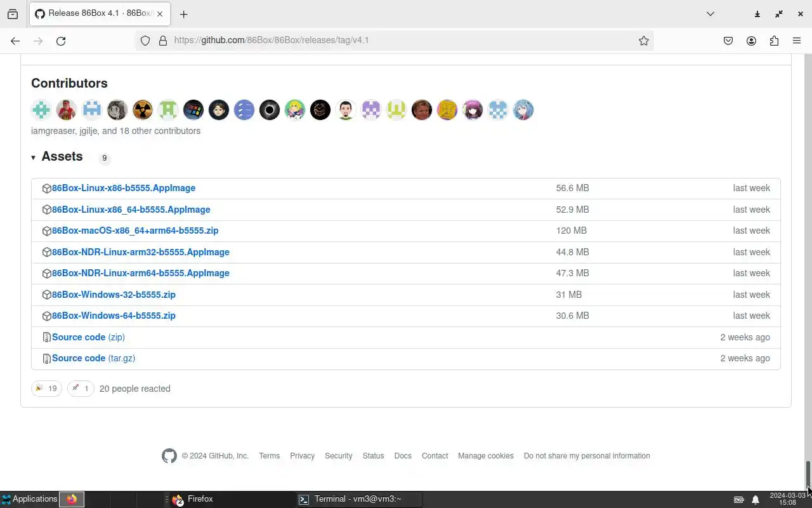Click the padlock site security icon
The image size is (812, 508).
[x=163, y=41]
